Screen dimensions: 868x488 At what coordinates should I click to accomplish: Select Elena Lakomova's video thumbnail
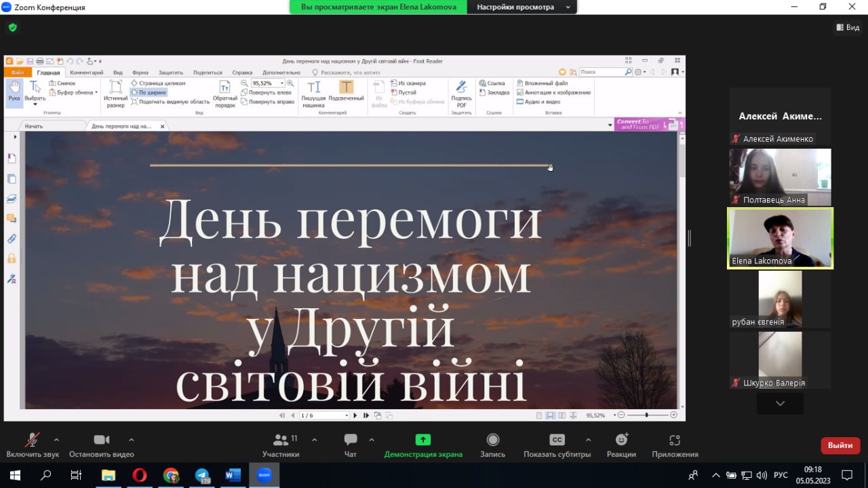coord(780,238)
